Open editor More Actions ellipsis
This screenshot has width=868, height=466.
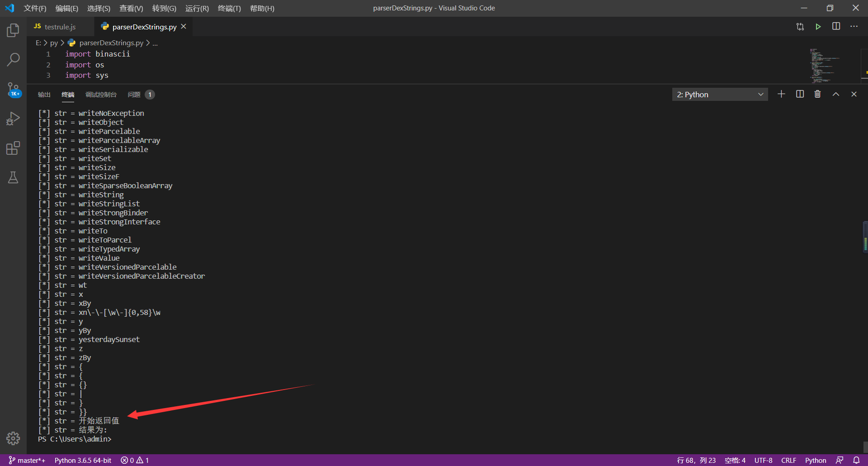[x=854, y=27]
